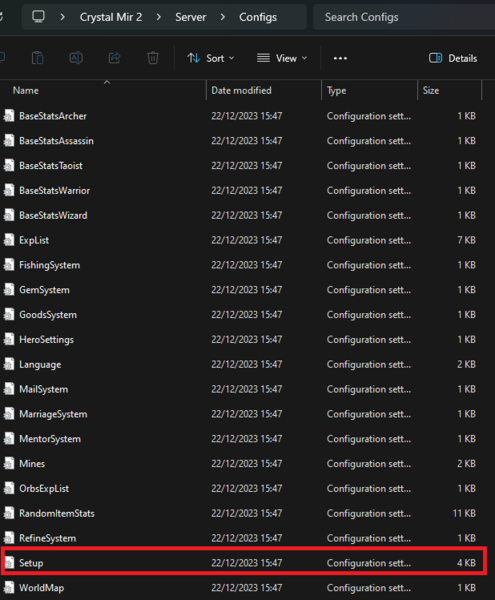
Task: Select the GemSystem file icon
Action: coord(9,290)
